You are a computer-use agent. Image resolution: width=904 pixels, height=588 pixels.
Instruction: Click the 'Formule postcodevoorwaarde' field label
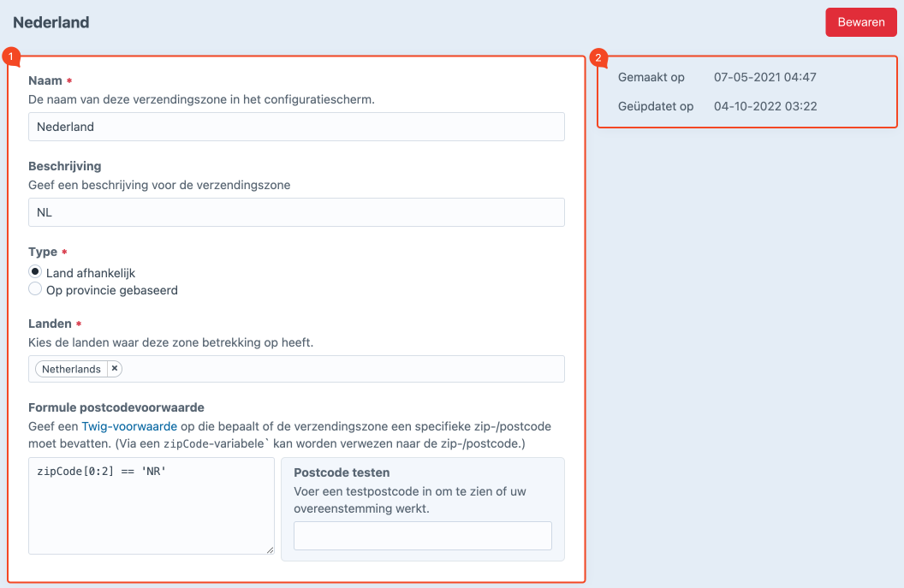click(x=116, y=407)
